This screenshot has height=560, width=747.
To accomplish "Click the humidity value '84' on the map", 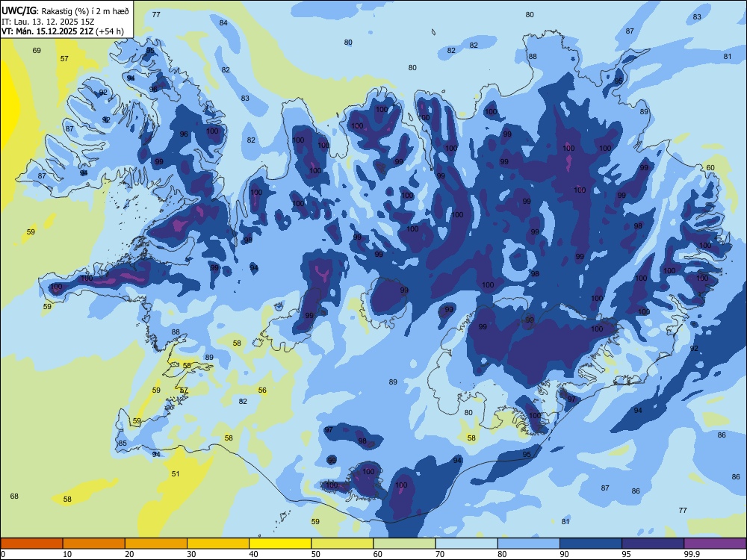I will [223, 23].
